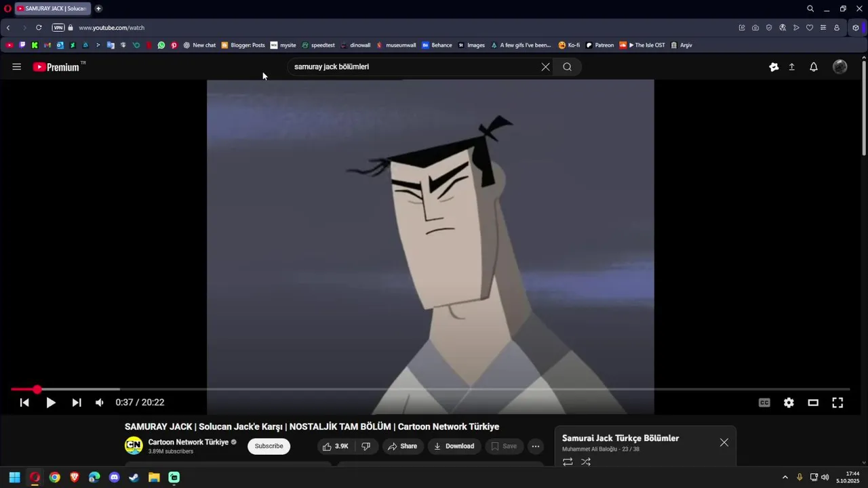868x488 pixels.
Task: Open the Windows Start menu
Action: point(15,477)
